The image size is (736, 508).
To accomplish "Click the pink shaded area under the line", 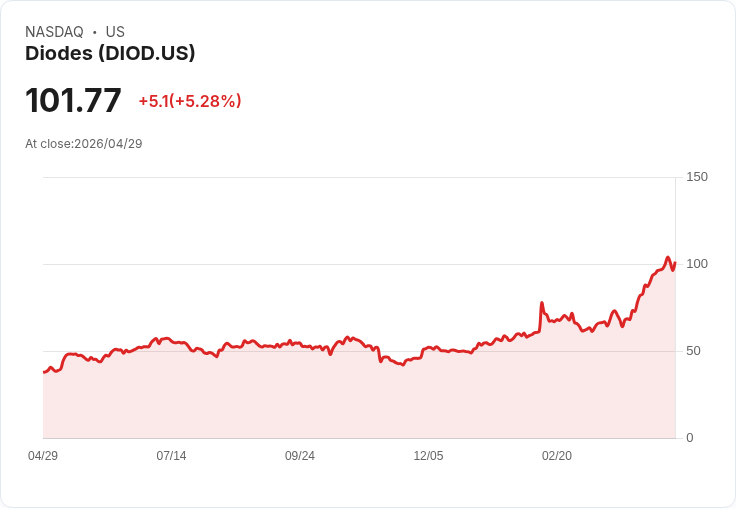I will [x=300, y=400].
